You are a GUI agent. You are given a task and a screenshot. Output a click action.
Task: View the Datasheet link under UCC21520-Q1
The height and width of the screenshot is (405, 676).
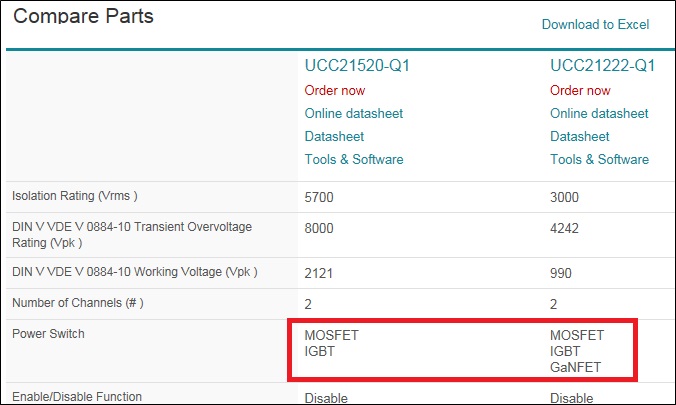coord(334,137)
